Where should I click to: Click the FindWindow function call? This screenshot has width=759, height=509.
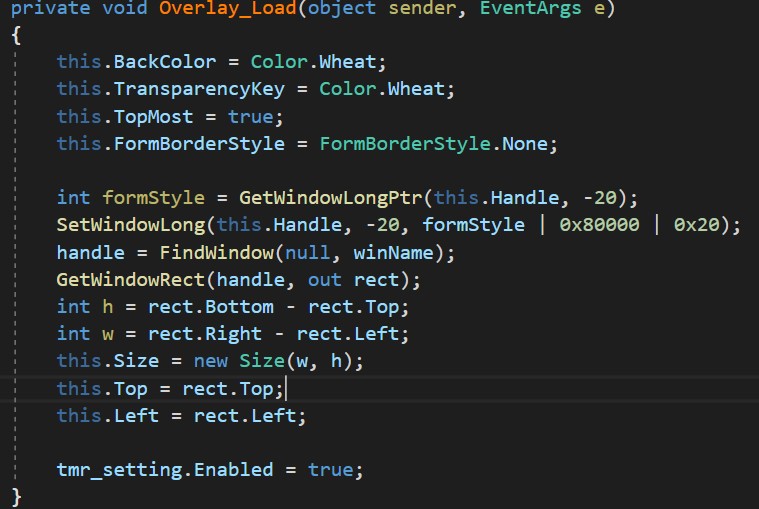(x=216, y=253)
